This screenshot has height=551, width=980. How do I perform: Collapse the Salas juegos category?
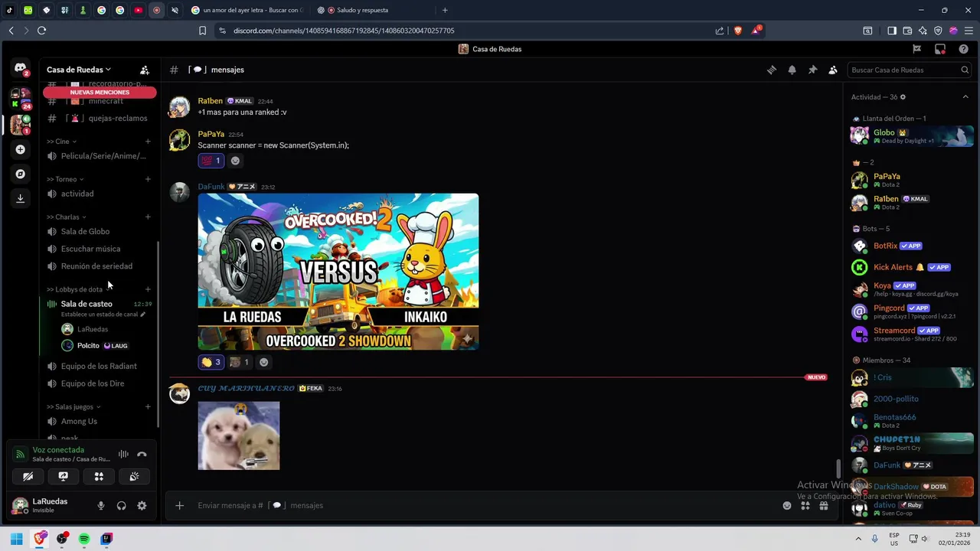73,406
